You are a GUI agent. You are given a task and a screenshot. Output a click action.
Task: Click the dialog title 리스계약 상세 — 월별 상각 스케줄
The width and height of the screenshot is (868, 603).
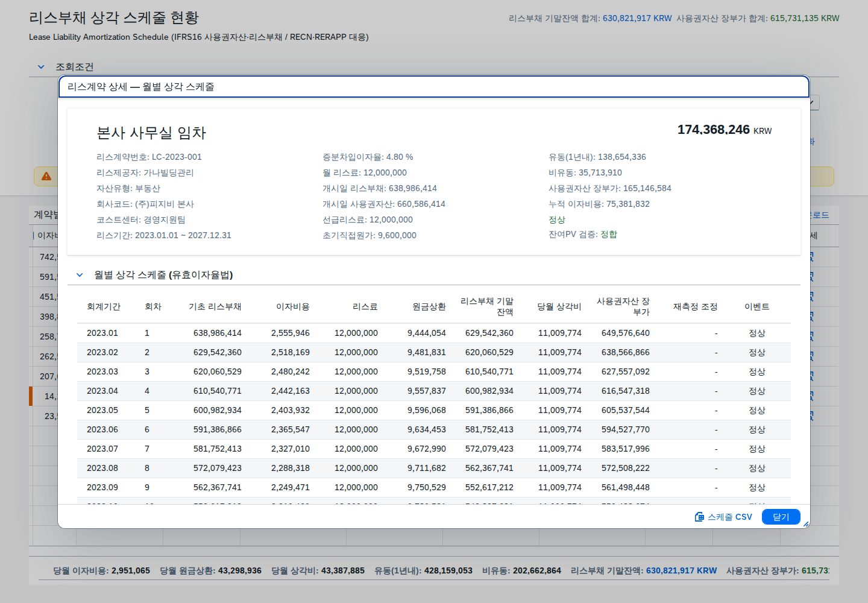pos(141,87)
